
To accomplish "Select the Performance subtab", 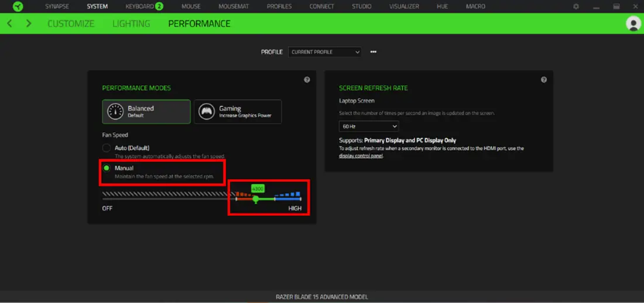I will [x=199, y=24].
